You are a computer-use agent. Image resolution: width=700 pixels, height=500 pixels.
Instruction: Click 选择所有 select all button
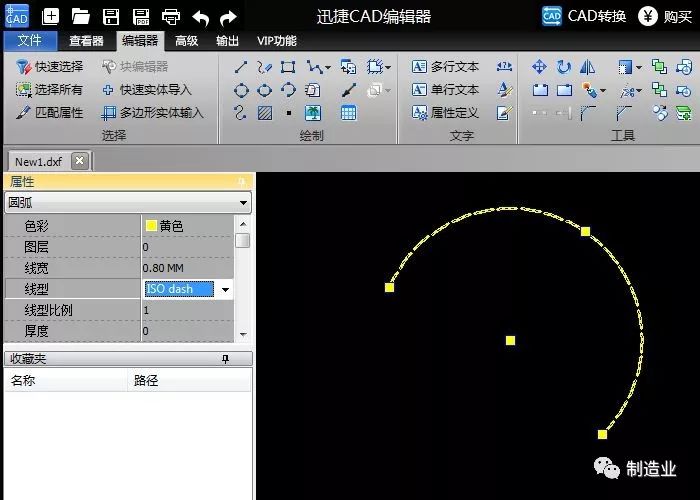click(x=49, y=90)
